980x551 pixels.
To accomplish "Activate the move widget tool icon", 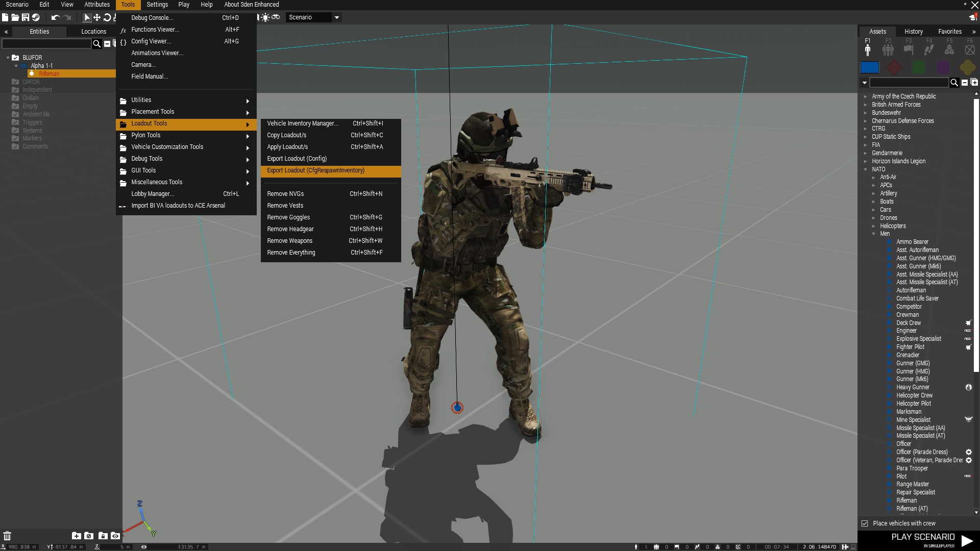I will [x=97, y=17].
